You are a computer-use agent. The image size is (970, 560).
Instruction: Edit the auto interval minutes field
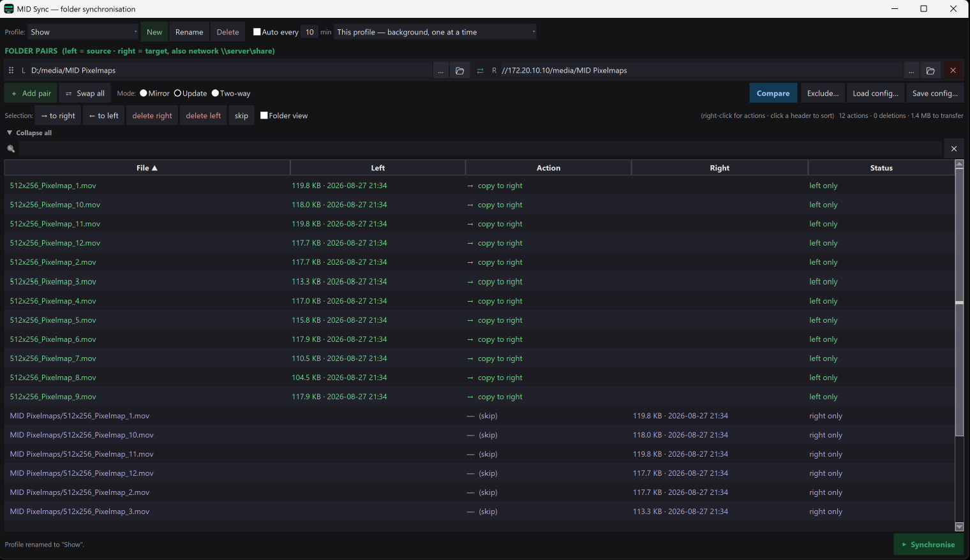[x=310, y=32]
